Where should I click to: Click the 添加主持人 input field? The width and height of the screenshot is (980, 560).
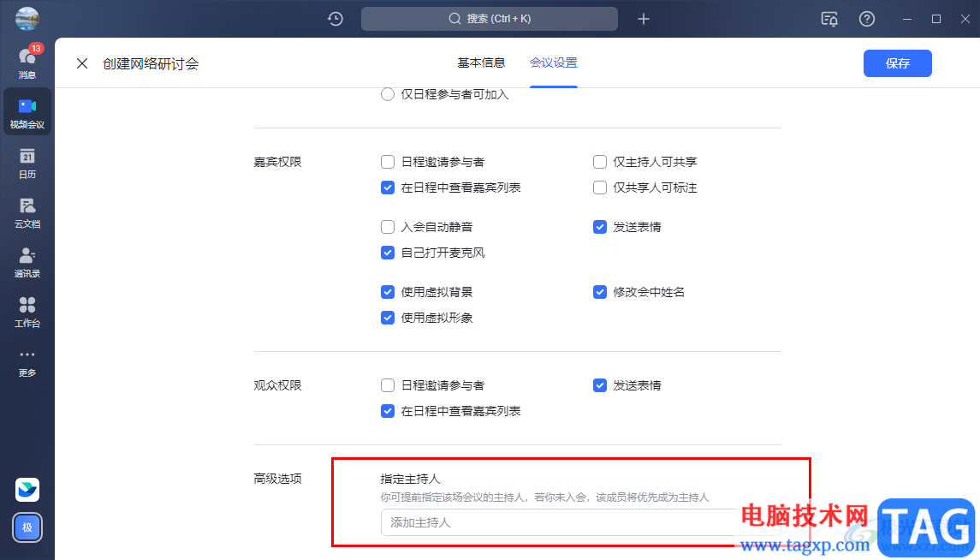(580, 522)
